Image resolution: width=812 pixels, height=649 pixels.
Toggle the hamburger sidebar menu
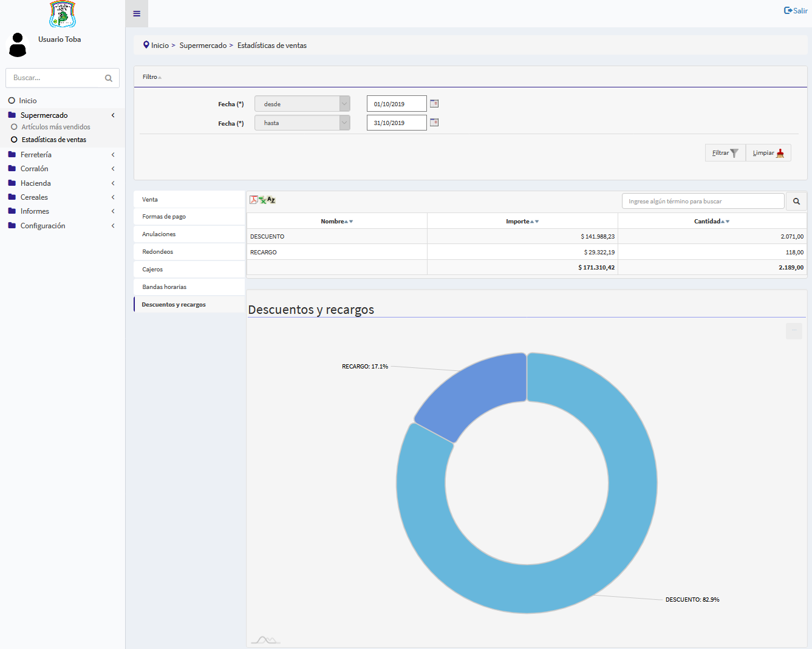coord(137,13)
